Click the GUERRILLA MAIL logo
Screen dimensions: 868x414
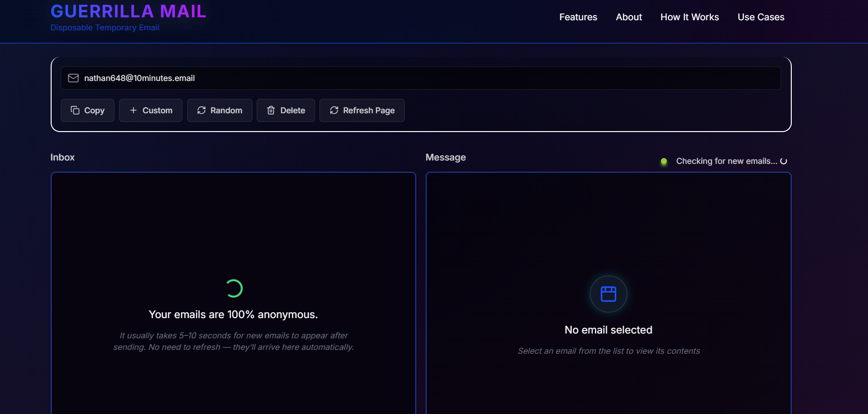pos(128,11)
